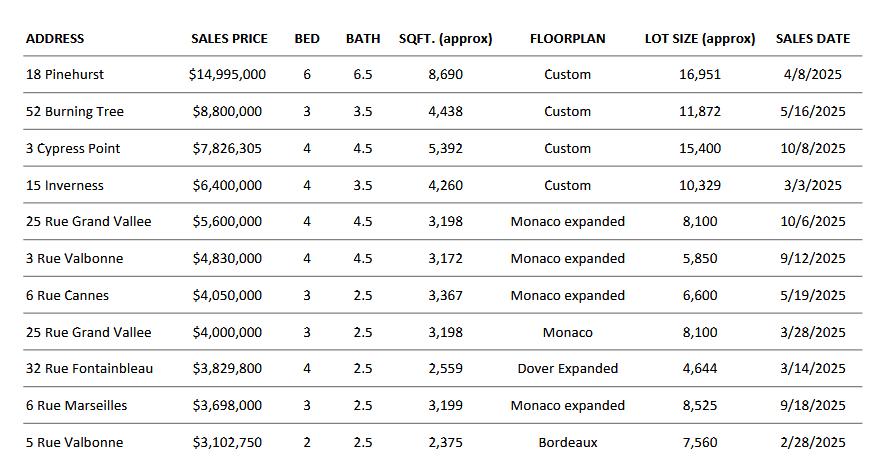Select the BED column header
Image resolution: width=886 pixels, height=457 pixels.
pos(307,39)
